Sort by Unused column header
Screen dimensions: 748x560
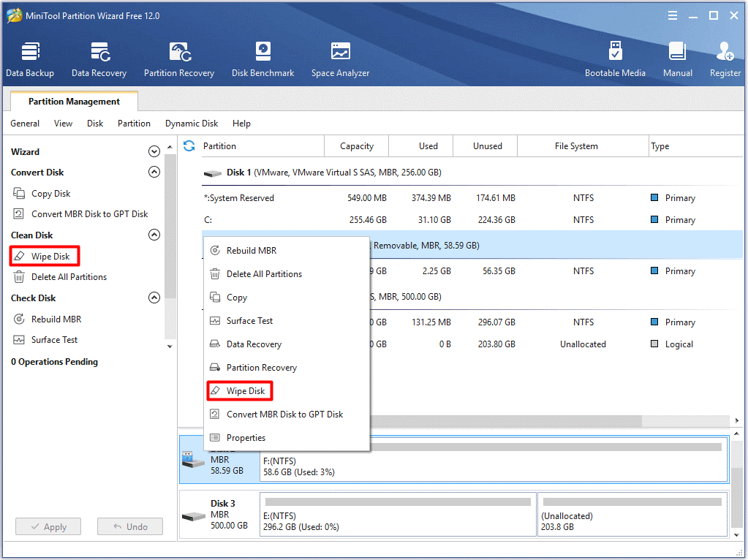point(486,146)
